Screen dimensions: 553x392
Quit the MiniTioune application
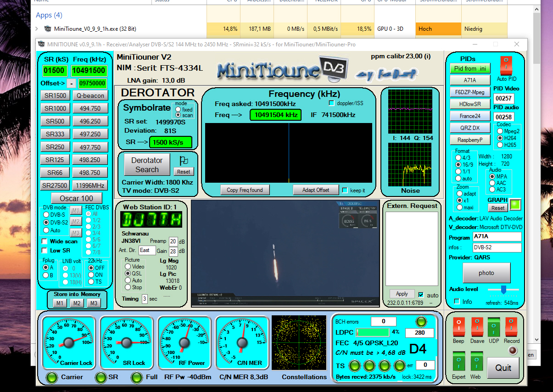tap(503, 368)
